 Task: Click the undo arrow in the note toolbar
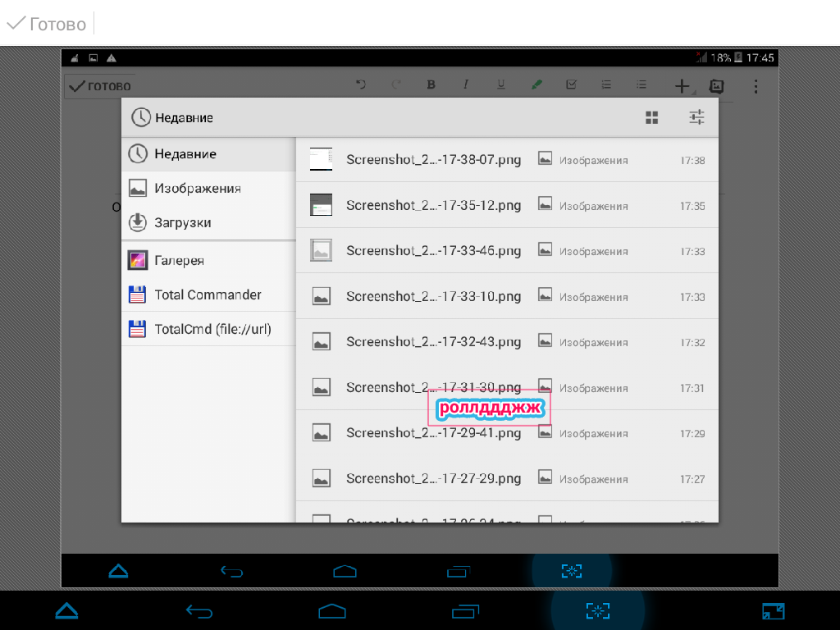[361, 84]
